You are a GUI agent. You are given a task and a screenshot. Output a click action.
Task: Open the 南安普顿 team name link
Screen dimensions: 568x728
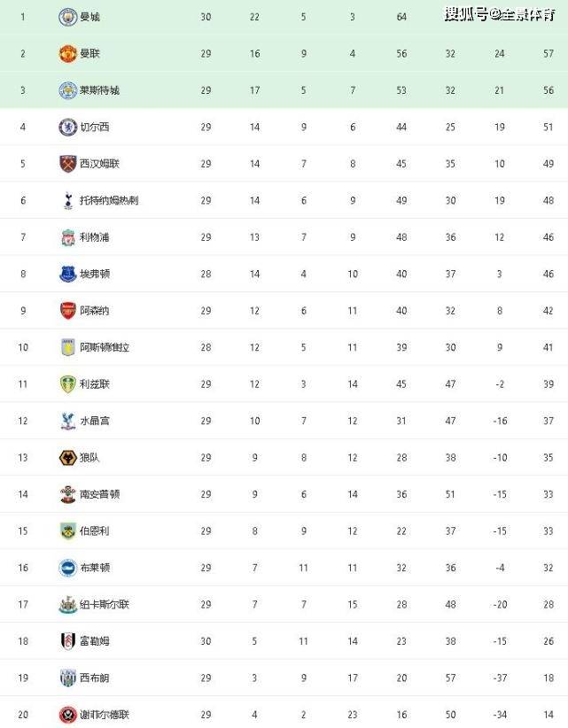99,494
